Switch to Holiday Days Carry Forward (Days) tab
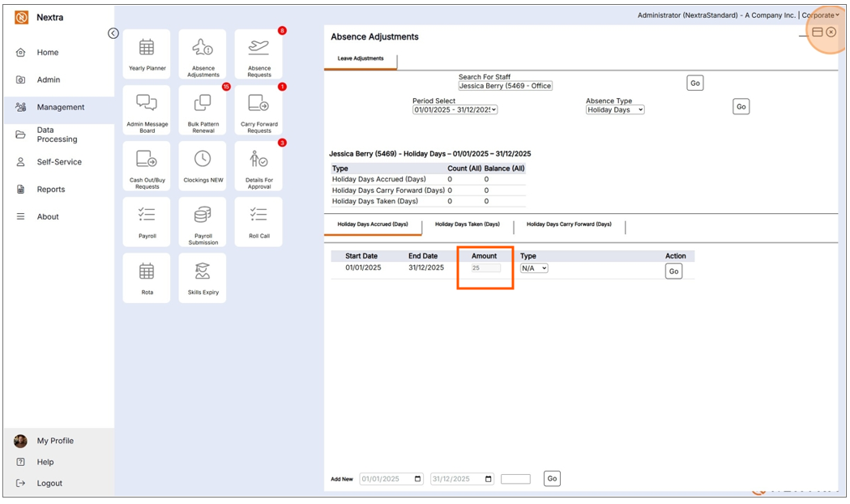Screen dimensions: 850x504 [569, 224]
